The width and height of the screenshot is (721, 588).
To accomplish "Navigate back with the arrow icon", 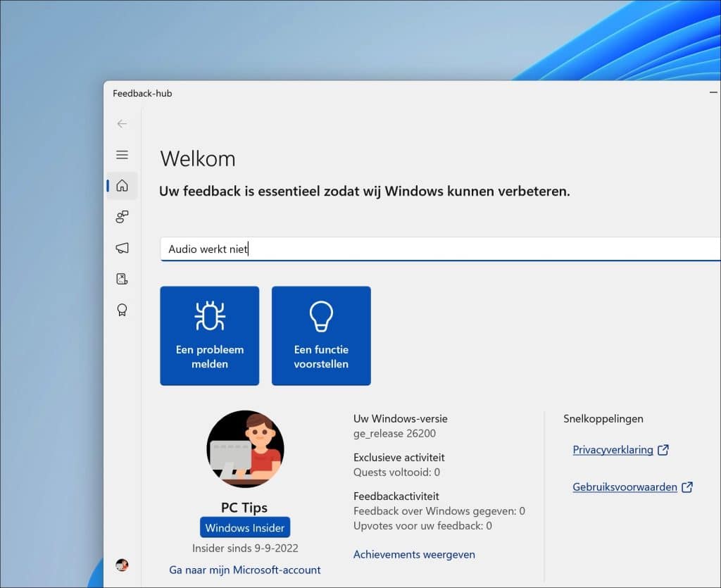I will [x=122, y=123].
